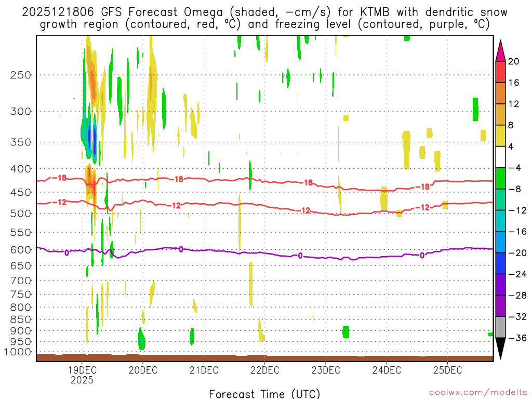The image size is (532, 399).
Task: Click the 2025 year label under 19DEC
Action: pos(82,380)
